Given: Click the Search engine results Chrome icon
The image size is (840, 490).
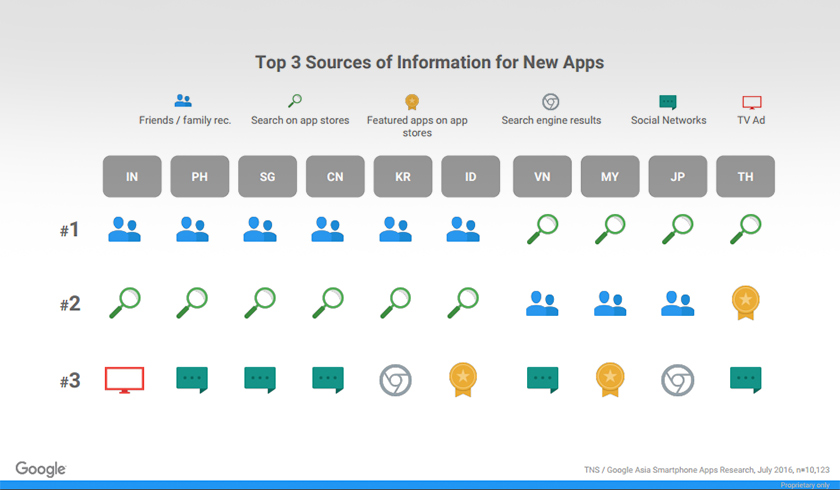Looking at the screenshot, I should click(x=550, y=102).
